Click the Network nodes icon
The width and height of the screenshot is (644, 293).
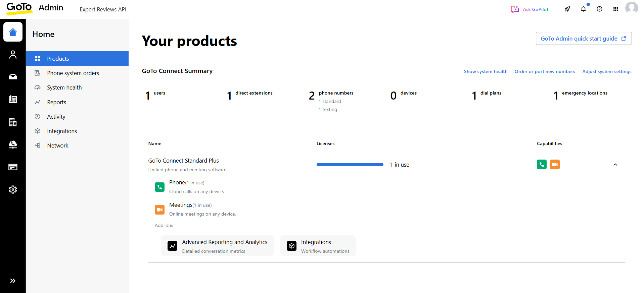[38, 145]
